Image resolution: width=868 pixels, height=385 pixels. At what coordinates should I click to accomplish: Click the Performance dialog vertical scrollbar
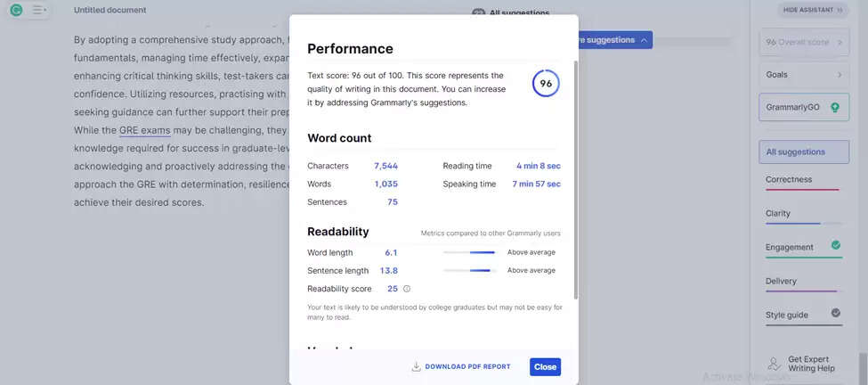576,178
